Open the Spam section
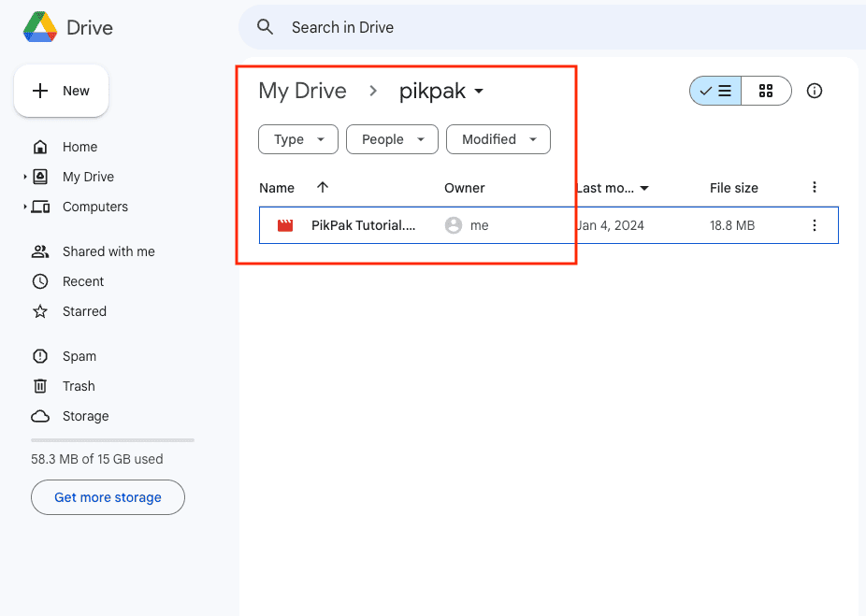 (79, 356)
